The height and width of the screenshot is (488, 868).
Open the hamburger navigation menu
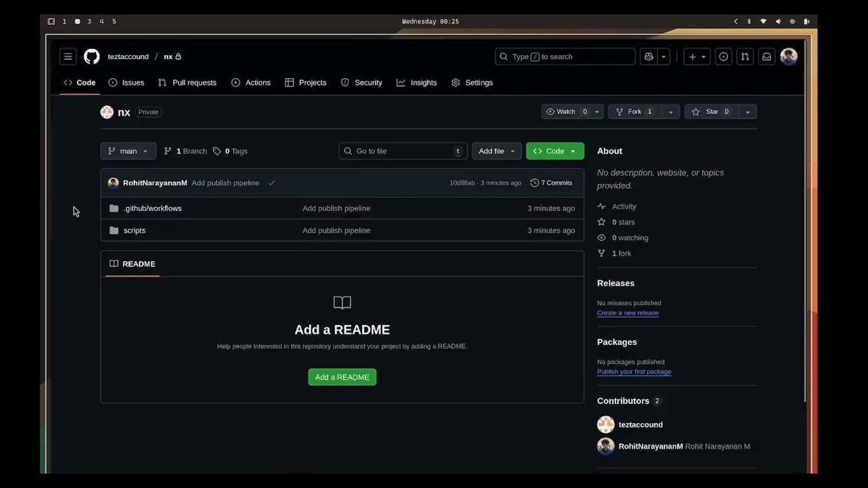(x=68, y=56)
